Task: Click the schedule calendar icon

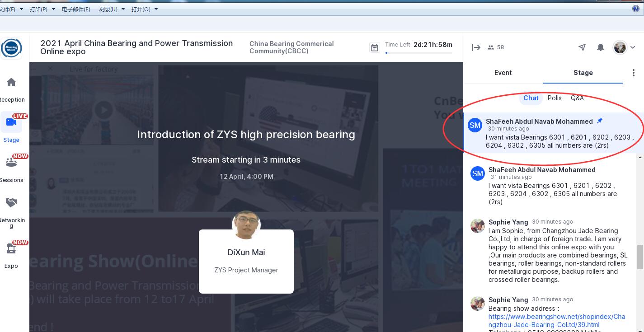Action: point(375,48)
